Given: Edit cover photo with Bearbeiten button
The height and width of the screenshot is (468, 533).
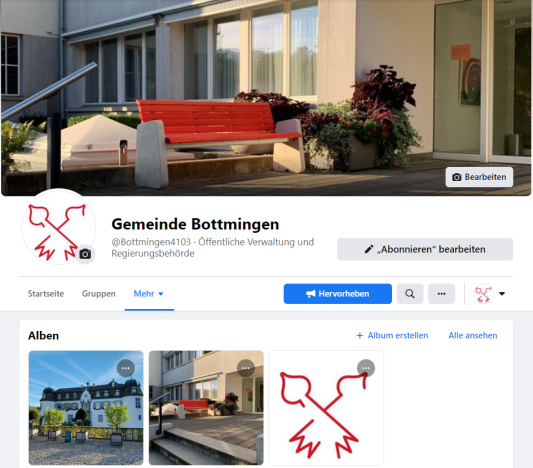Looking at the screenshot, I should [479, 177].
